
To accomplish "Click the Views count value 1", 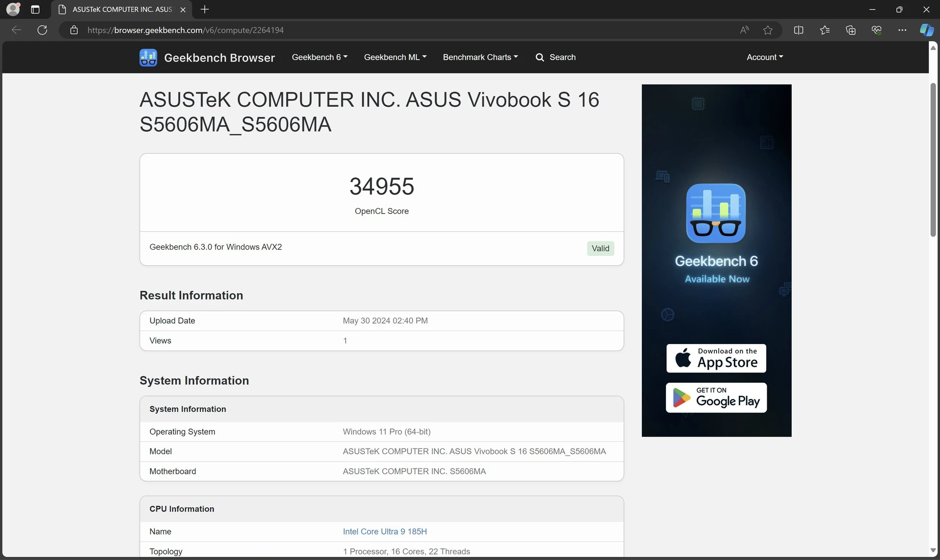I will [345, 341].
